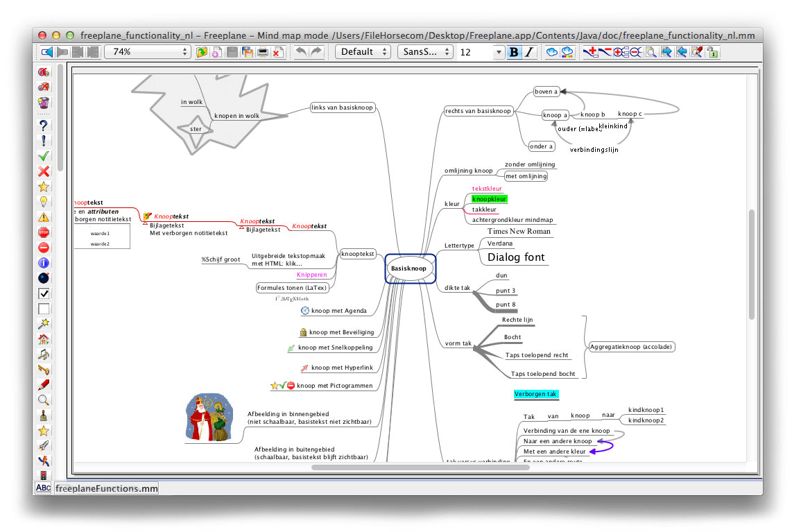
Task: Add the light bulb idea icon
Action: tap(44, 202)
